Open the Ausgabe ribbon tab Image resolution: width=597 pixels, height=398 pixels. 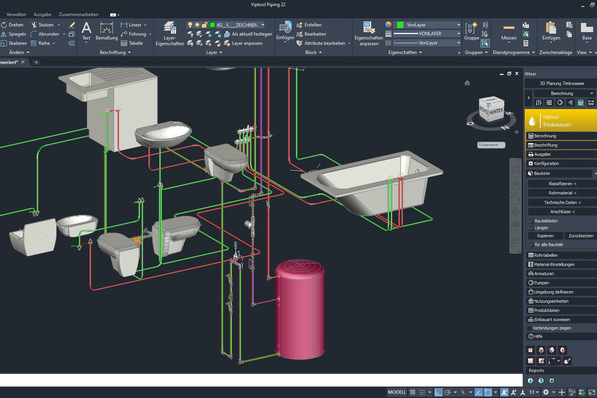click(42, 14)
